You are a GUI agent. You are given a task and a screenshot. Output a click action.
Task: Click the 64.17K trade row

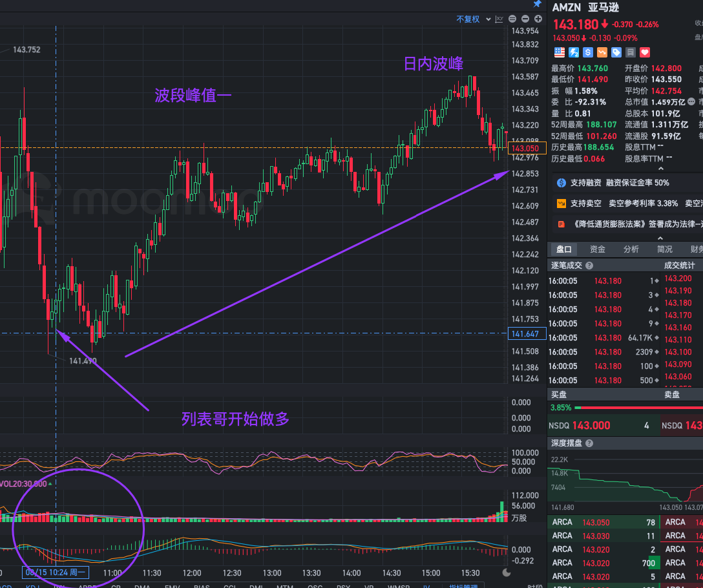(x=603, y=338)
